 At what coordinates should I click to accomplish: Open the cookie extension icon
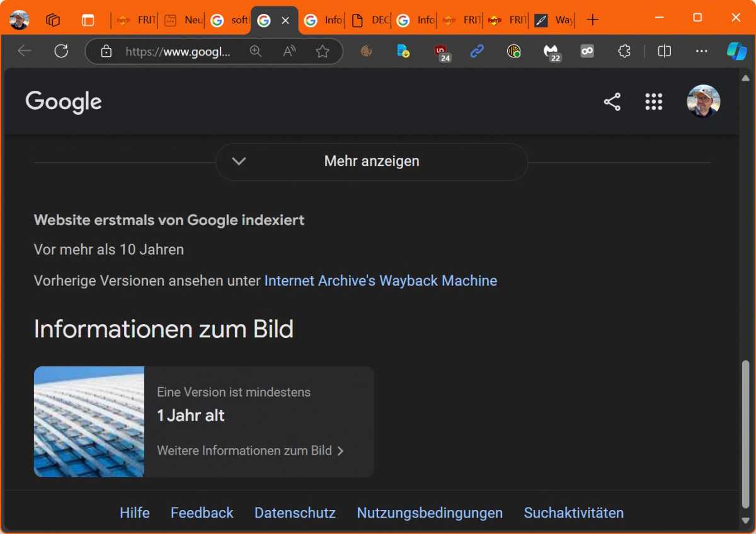(367, 52)
